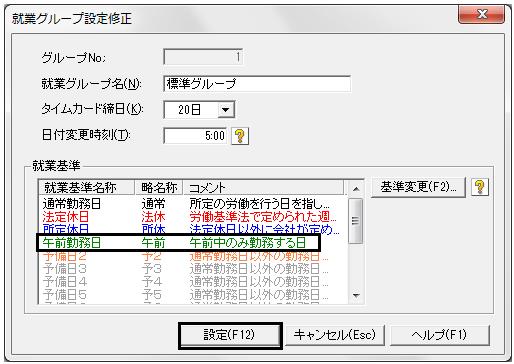Click the 午前中のみ勤務する日 comment text
Viewport: 514px width, 364px height.
point(248,243)
